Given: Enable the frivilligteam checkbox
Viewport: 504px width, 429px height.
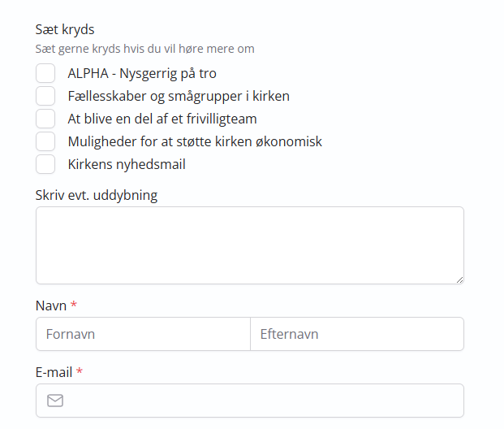Looking at the screenshot, I should click(x=45, y=119).
